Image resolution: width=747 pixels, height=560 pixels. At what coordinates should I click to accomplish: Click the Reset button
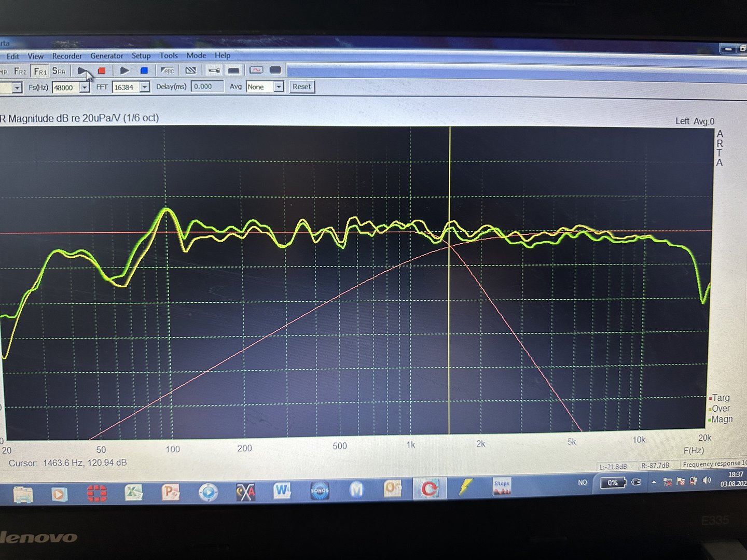302,87
